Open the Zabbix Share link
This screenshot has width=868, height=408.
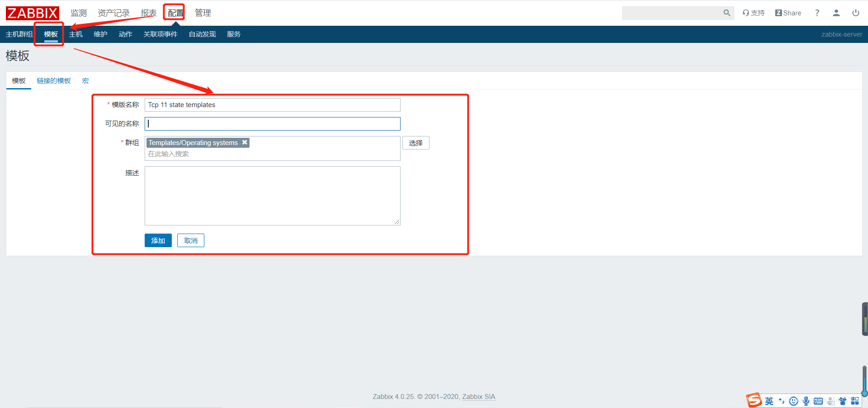(x=788, y=13)
